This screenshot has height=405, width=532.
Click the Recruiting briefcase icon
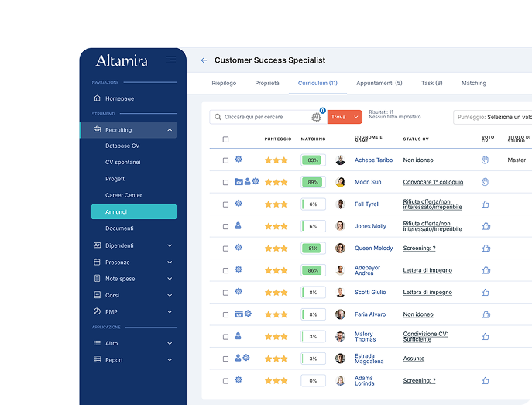[97, 129]
